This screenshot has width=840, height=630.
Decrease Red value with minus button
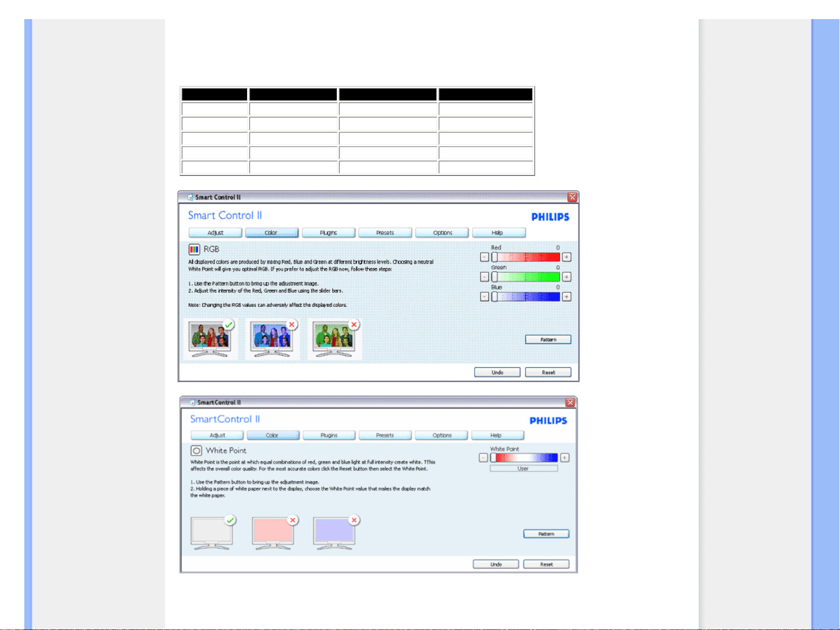pos(484,257)
